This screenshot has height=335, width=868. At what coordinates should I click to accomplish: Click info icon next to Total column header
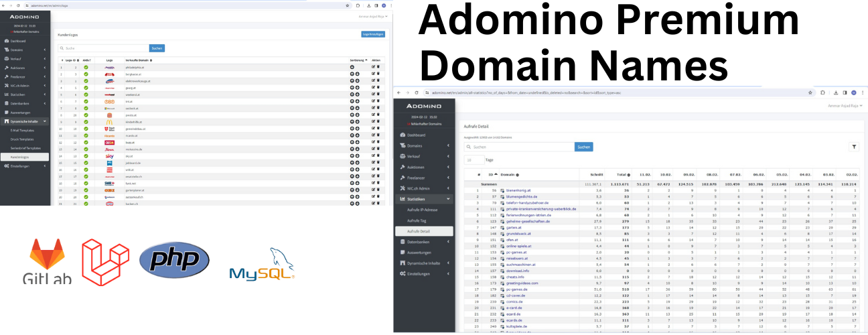pyautogui.click(x=628, y=174)
